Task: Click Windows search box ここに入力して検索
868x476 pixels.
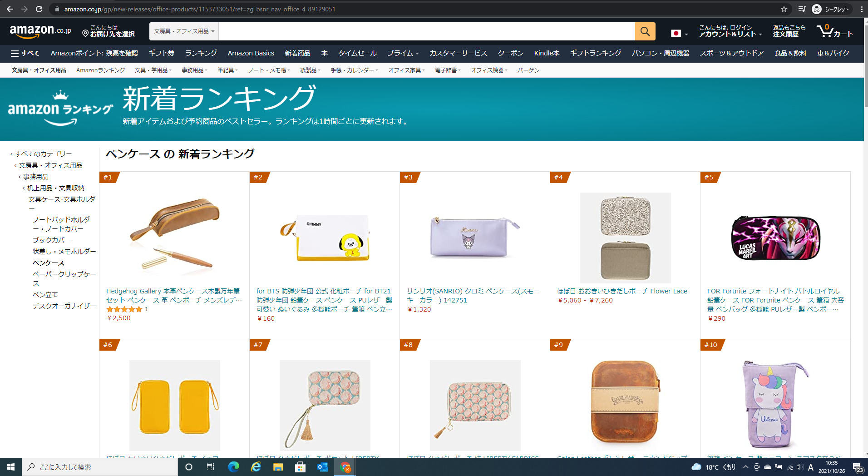Action: pyautogui.click(x=100, y=467)
